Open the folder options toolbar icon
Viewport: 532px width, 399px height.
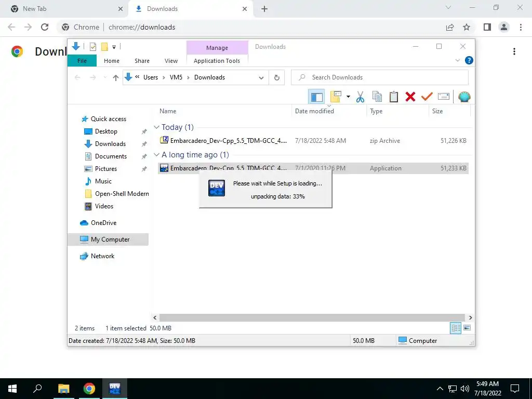point(336,97)
